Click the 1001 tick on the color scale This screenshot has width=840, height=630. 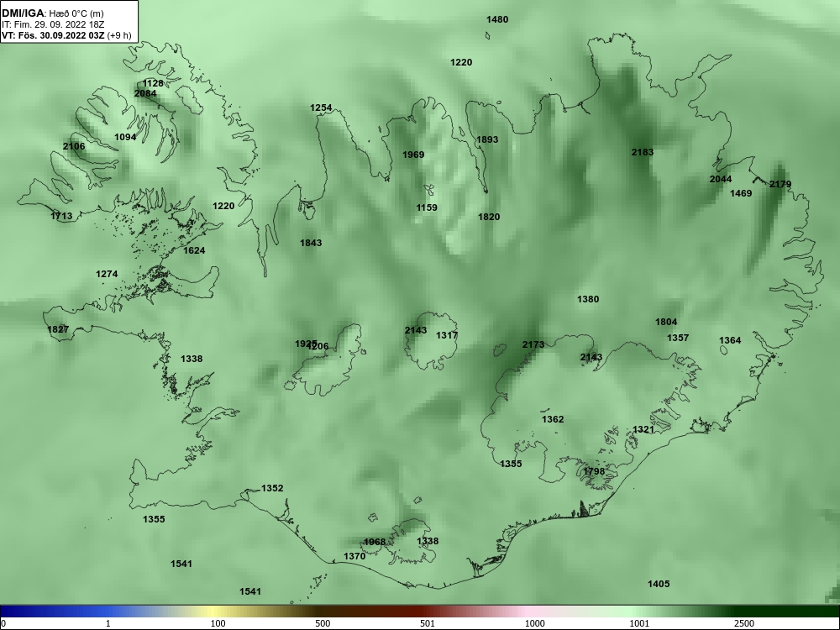(639, 623)
